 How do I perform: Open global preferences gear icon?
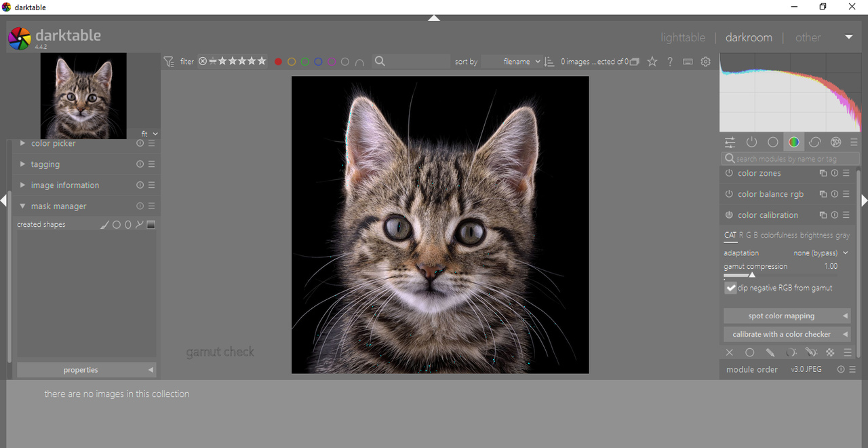pos(706,62)
